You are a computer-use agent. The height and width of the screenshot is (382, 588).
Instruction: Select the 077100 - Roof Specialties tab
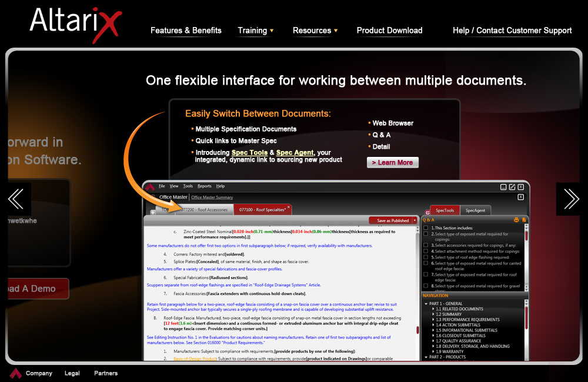(262, 210)
